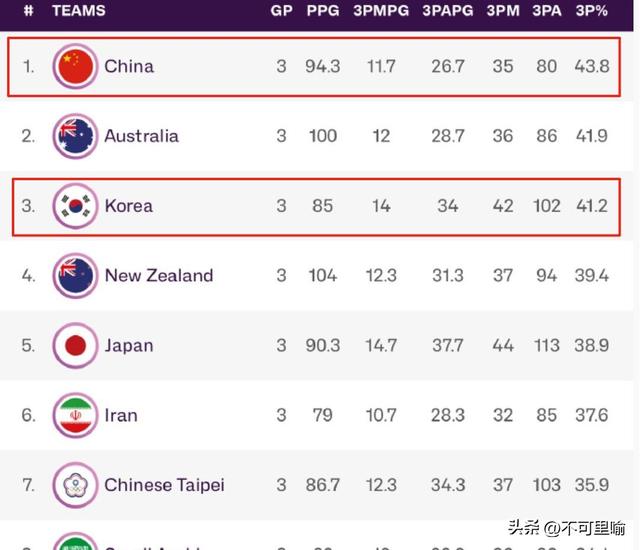Open the China team link
Screen dimensions: 640x550
tap(129, 66)
